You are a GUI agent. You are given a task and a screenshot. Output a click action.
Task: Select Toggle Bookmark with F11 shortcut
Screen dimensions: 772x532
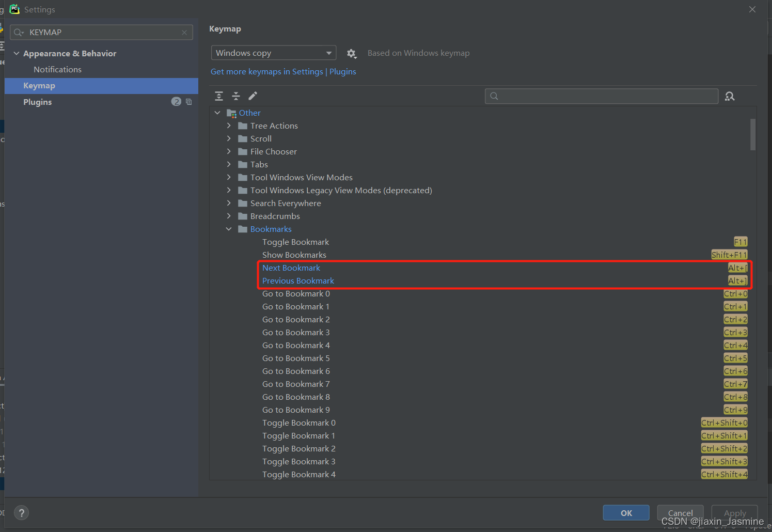(295, 242)
